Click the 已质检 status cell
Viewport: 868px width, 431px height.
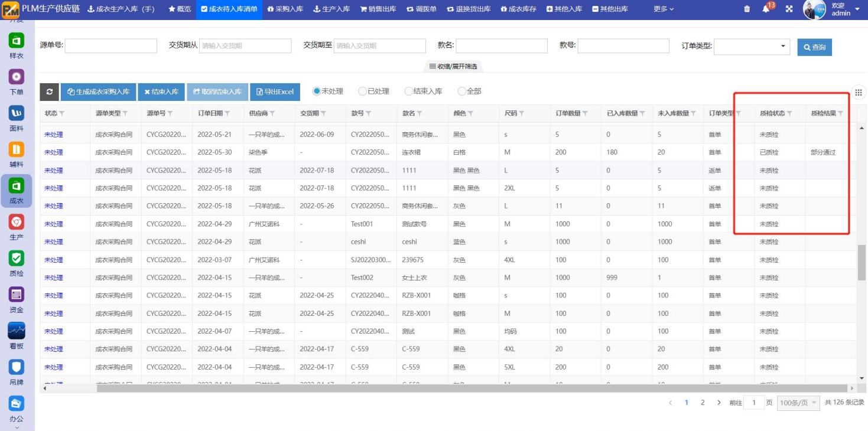(769, 152)
